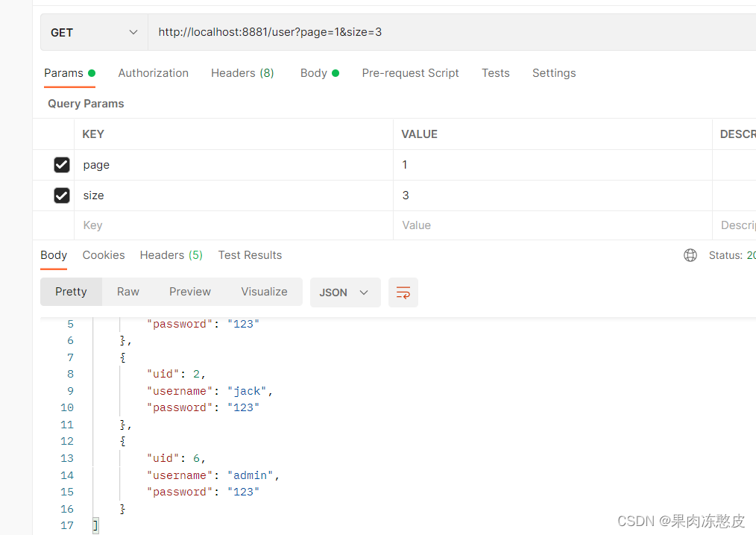Click the "password" entry on line 15
This screenshot has height=535, width=756.
point(203,492)
